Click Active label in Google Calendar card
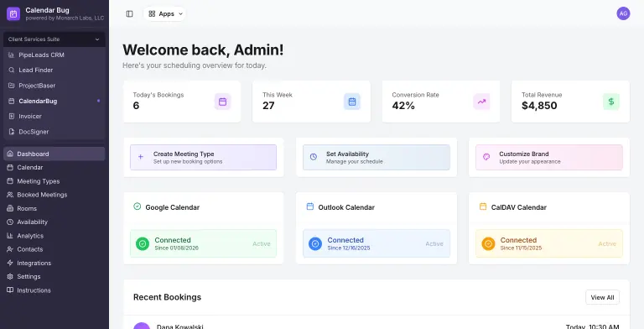Viewport: 644px width, 329px height. point(262,244)
